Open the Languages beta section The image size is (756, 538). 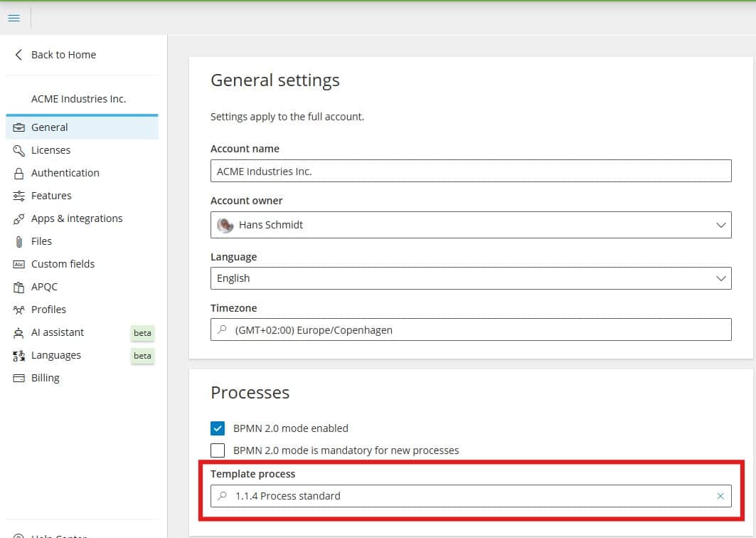click(x=56, y=355)
